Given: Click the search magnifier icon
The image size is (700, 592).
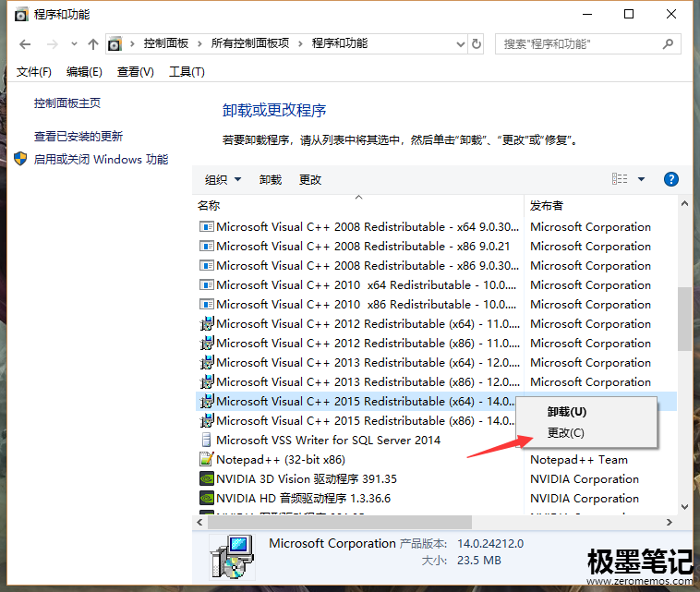Looking at the screenshot, I should click(x=668, y=43).
